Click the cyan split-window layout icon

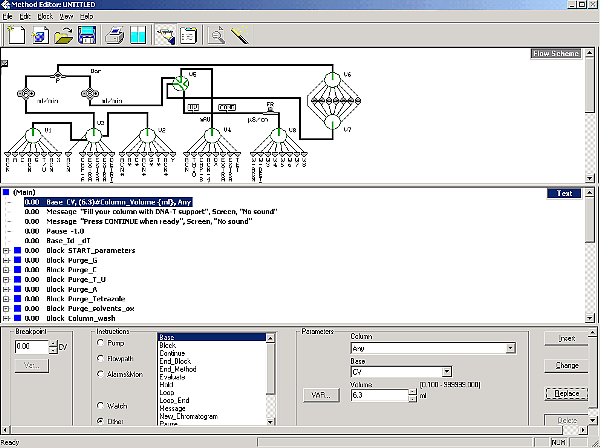(138, 35)
